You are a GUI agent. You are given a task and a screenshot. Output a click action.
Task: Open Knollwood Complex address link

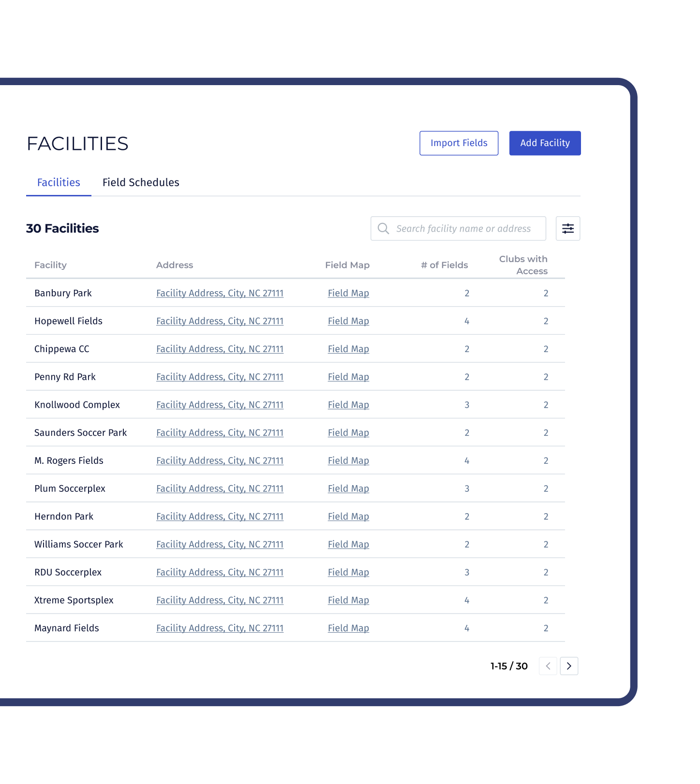[220, 405]
